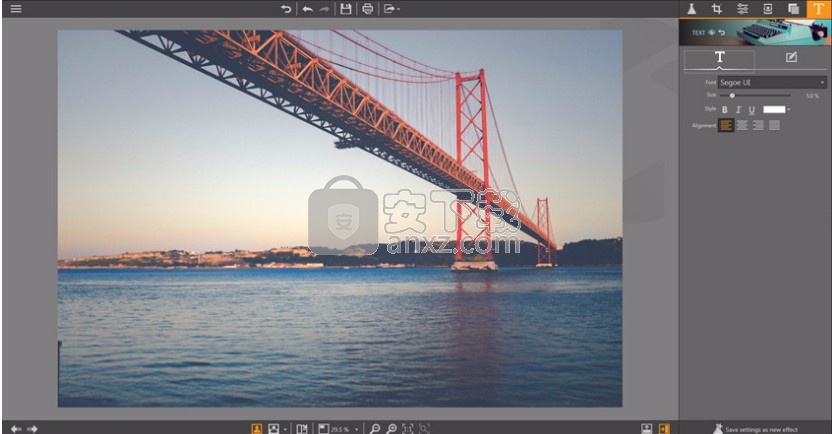
Task: Open the text edit pencil subtab
Action: (x=791, y=57)
